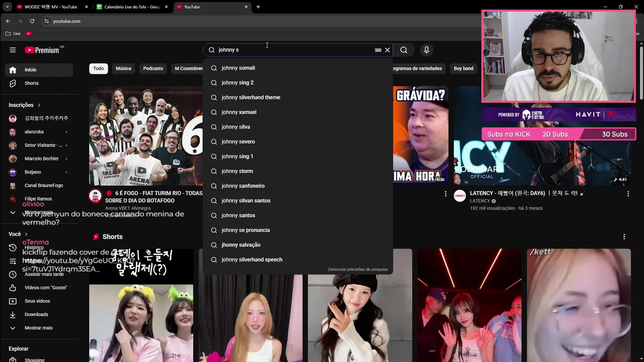
Task: Choose suggestion "johnny santos"
Action: pos(298,215)
